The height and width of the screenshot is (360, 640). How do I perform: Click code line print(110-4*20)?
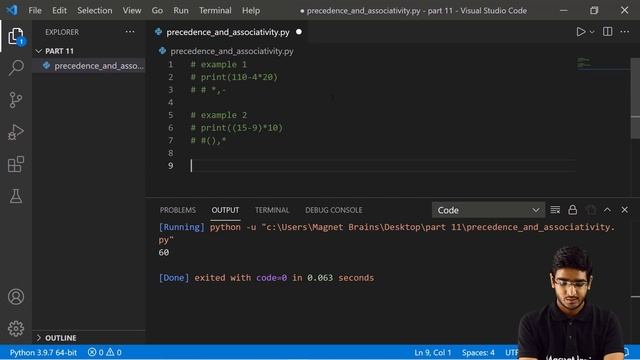click(x=234, y=77)
